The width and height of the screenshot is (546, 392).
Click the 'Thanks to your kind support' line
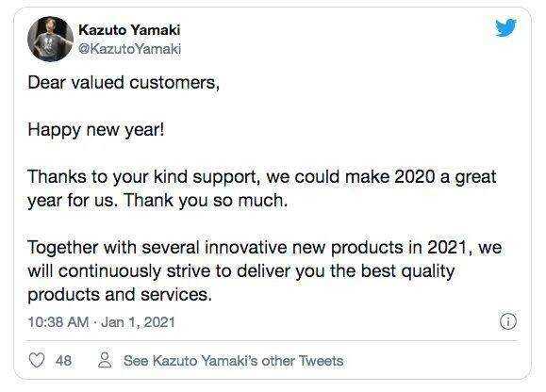[262, 177]
